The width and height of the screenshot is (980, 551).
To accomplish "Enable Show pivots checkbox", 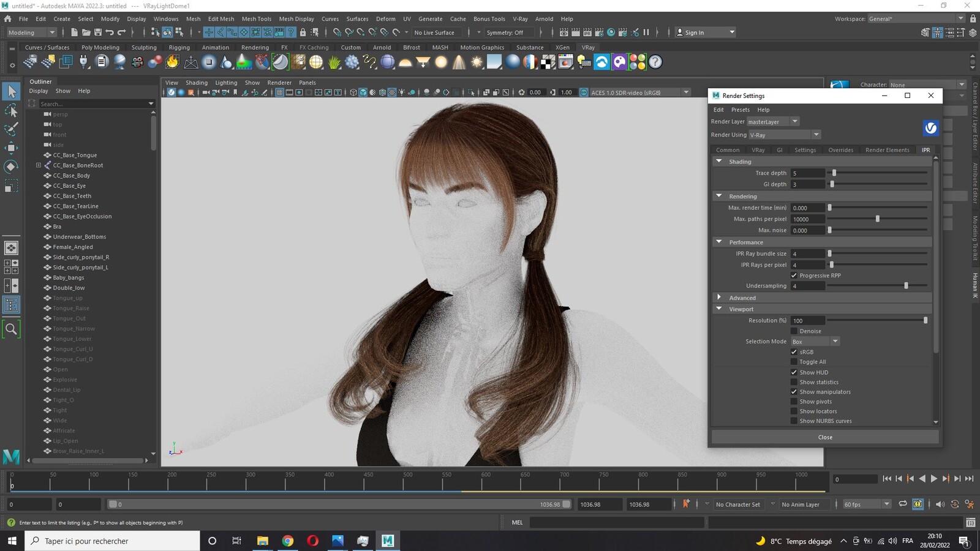I will coord(794,402).
